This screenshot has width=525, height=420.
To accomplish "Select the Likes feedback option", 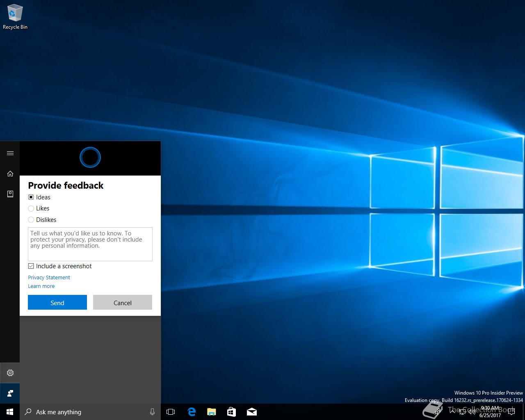I will click(39, 208).
